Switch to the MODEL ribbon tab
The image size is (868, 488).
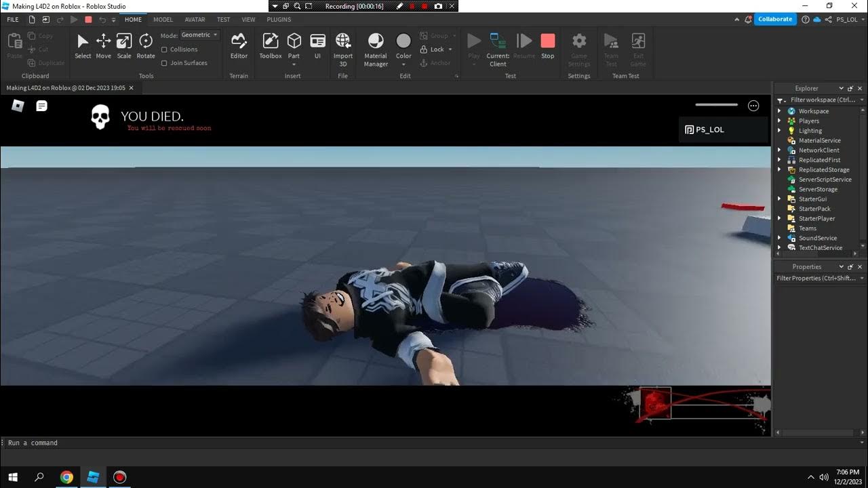coord(163,20)
